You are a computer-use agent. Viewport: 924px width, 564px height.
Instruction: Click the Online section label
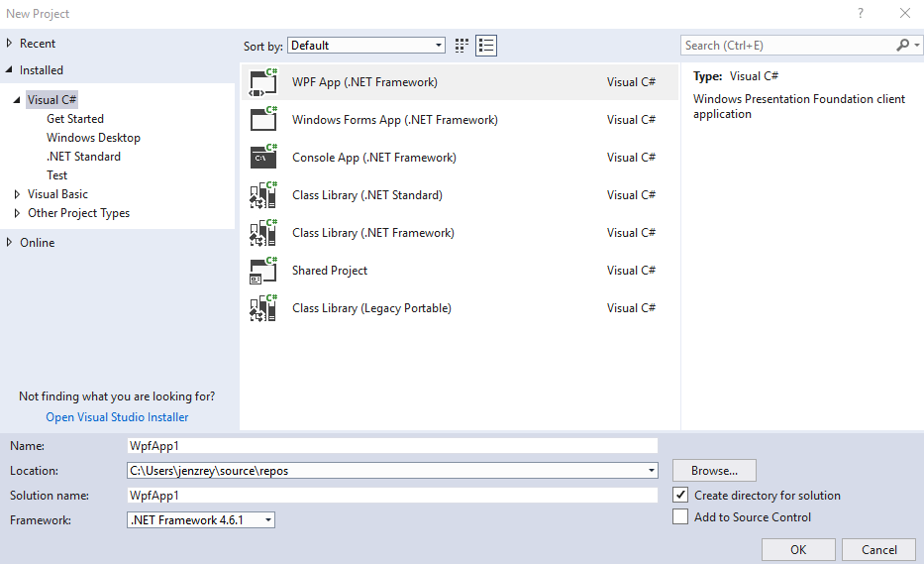point(37,243)
